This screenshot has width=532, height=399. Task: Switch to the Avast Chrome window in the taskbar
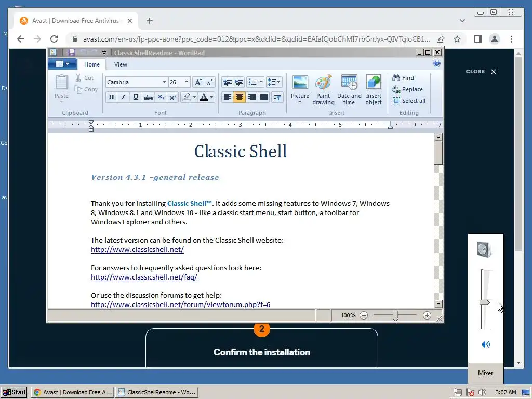[73, 392]
